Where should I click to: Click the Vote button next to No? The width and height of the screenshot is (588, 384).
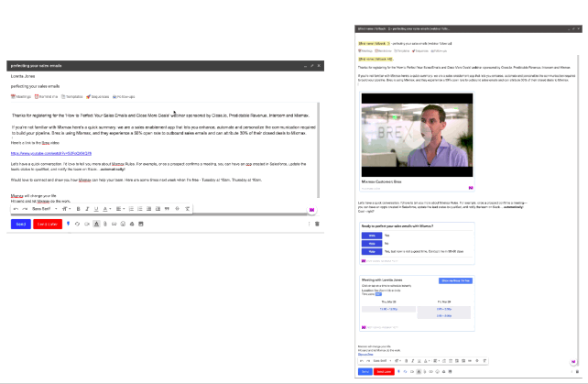(372, 244)
